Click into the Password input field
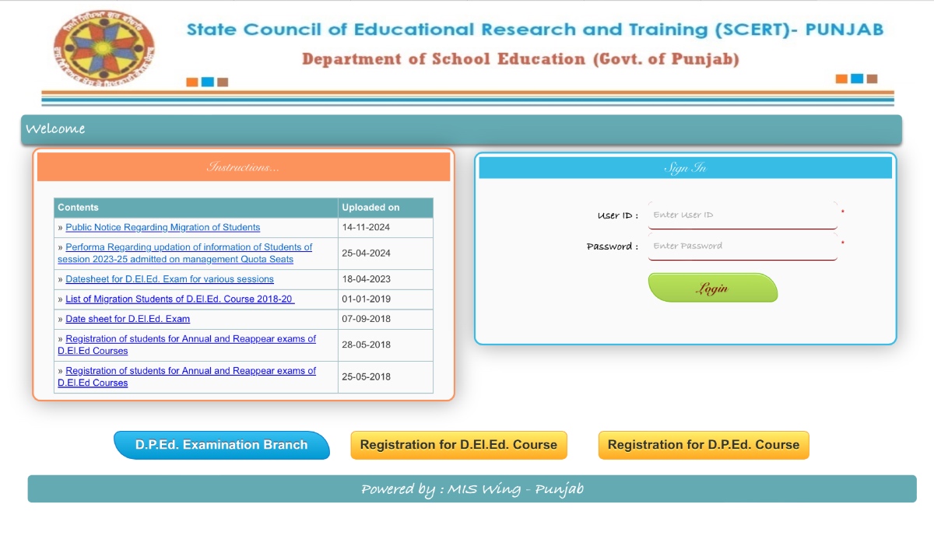 tap(743, 247)
